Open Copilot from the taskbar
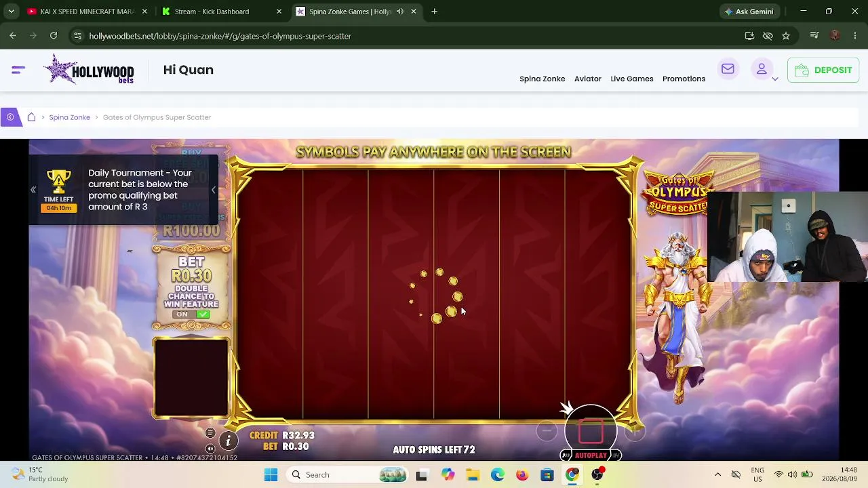 tap(448, 475)
